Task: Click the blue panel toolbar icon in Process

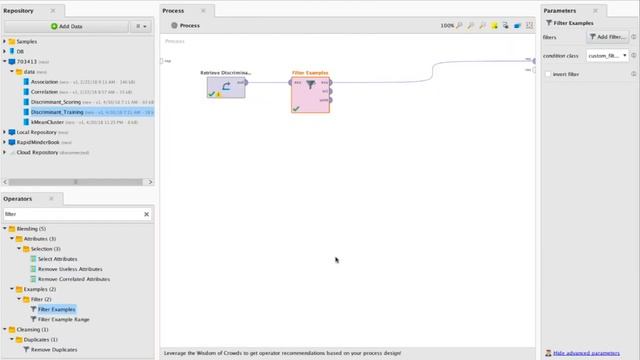Action: pyautogui.click(x=517, y=25)
